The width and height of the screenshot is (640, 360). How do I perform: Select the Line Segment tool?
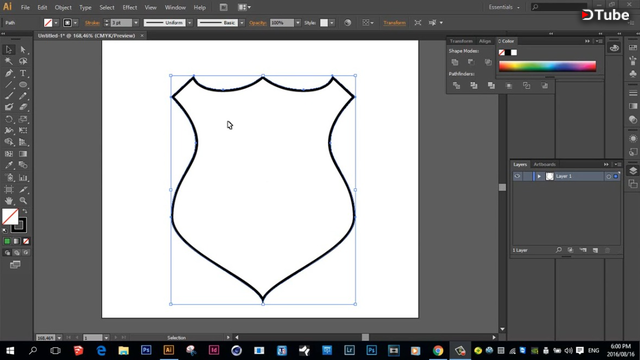pyautogui.click(x=9, y=84)
